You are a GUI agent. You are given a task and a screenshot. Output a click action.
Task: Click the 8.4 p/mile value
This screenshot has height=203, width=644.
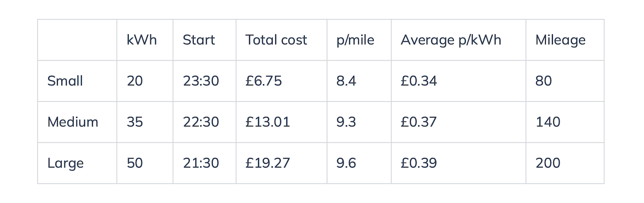click(x=346, y=81)
